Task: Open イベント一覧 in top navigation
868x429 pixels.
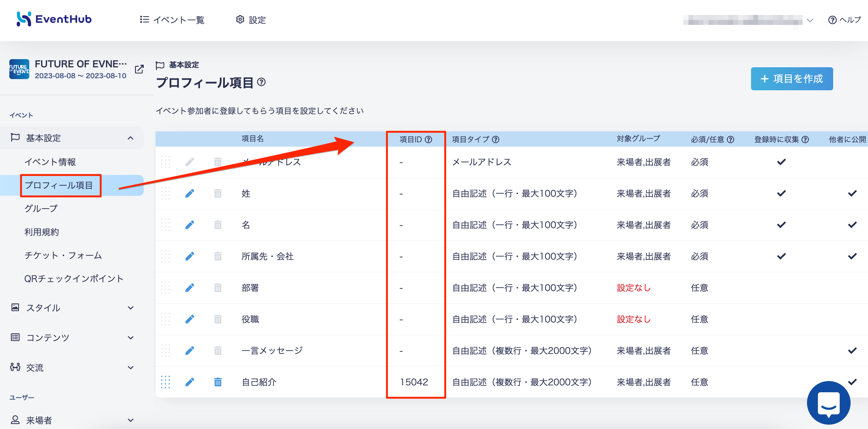Action: 172,20
